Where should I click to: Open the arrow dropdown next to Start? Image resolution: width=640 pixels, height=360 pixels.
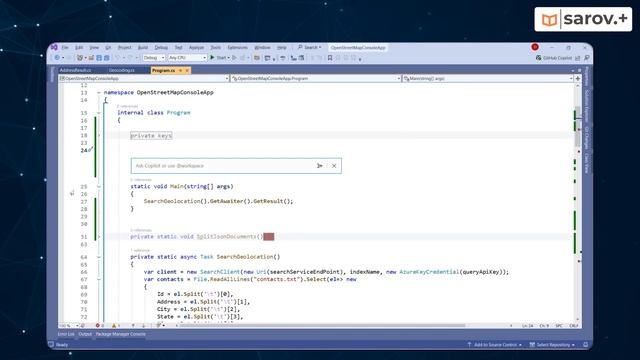[229, 58]
